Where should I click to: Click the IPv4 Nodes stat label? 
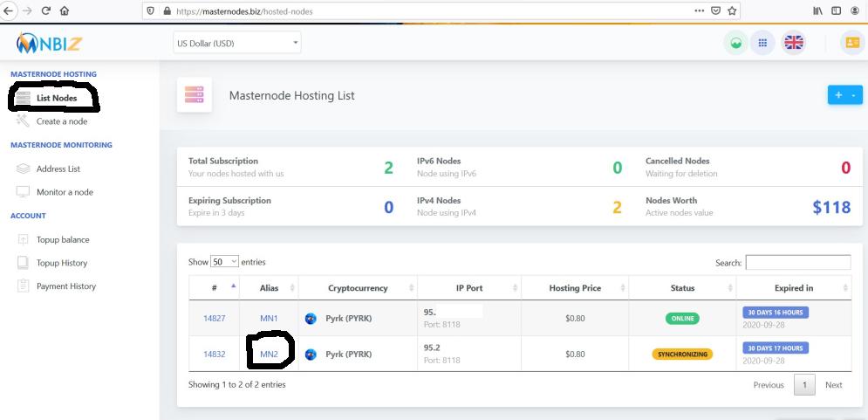pyautogui.click(x=439, y=201)
